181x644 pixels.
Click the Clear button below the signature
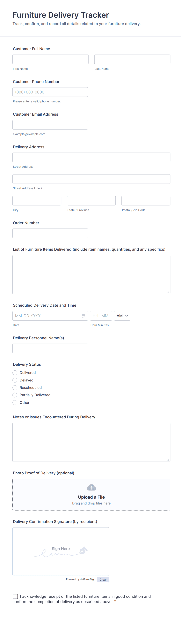point(103,579)
